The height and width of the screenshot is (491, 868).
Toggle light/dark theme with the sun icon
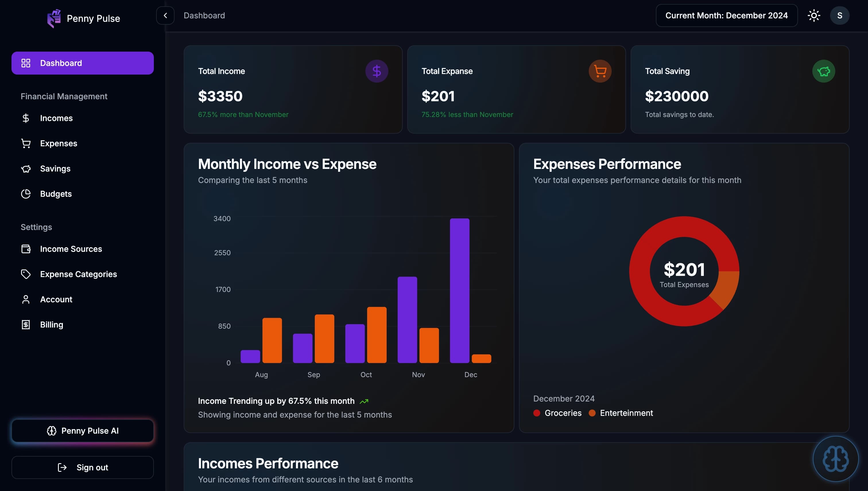pos(814,15)
